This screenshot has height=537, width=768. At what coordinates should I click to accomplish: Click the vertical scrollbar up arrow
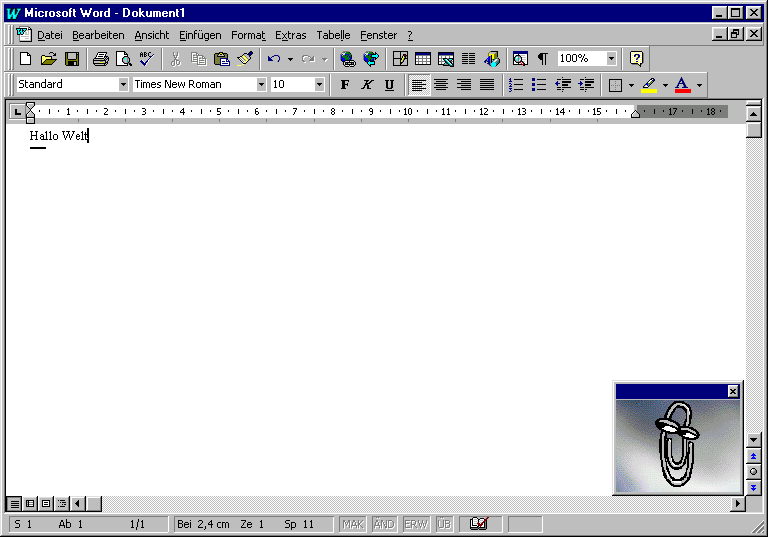pyautogui.click(x=753, y=114)
